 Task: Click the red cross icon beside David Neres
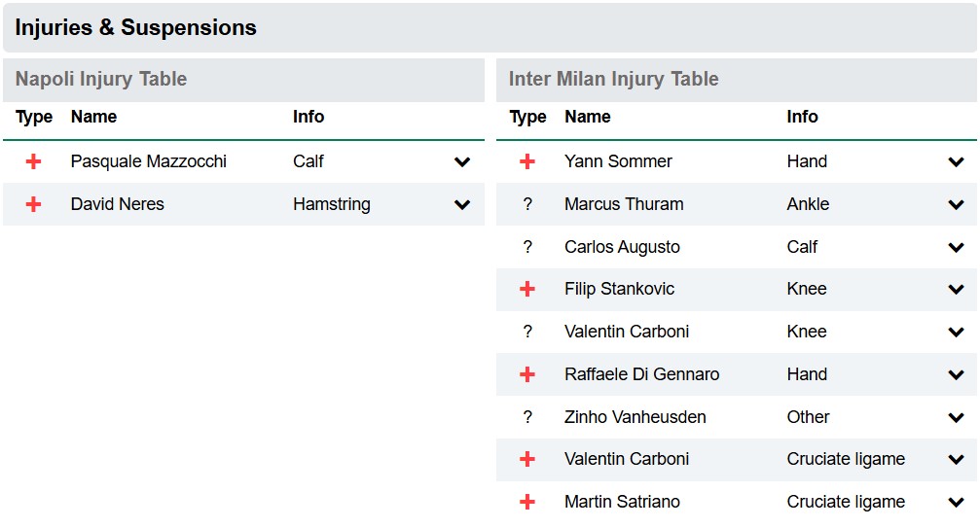(x=34, y=204)
